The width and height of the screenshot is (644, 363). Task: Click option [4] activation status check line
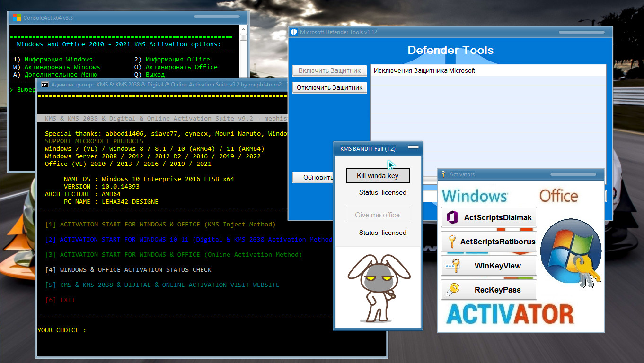point(128,269)
